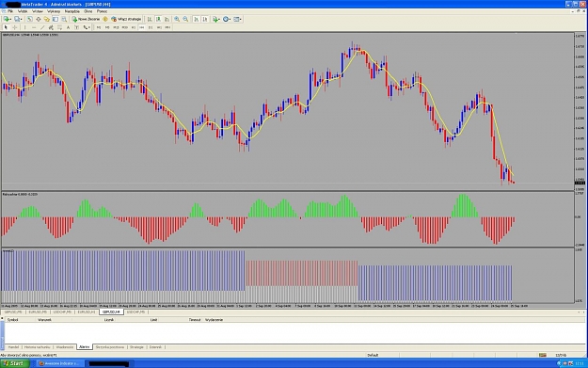588x368 pixels.
Task: Open the Templates dropdown
Action: pyautogui.click(x=237, y=19)
